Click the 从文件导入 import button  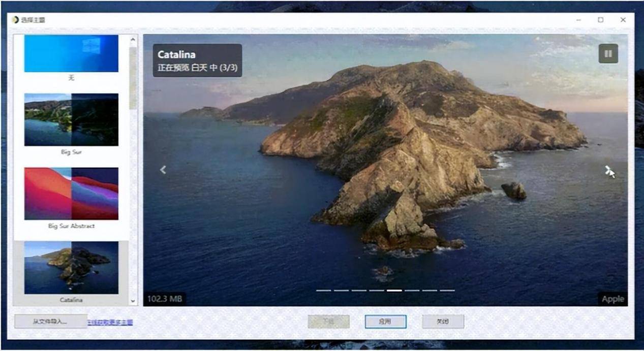50,322
